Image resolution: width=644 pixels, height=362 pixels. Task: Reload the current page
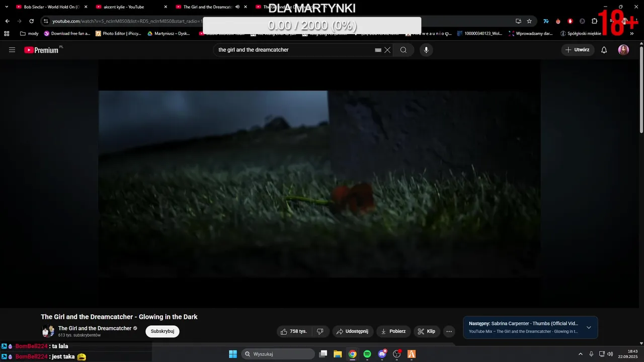click(31, 21)
